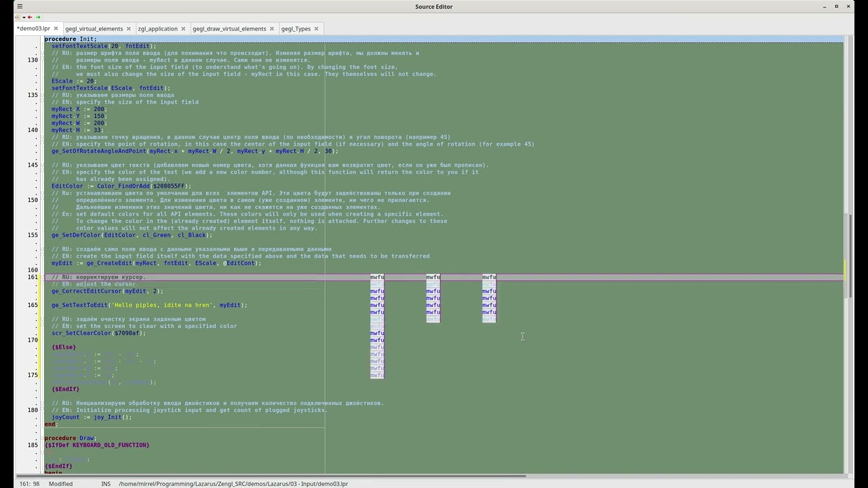This screenshot has height=488, width=868.
Task: Click the 'myEdit := ge_CreateEdit' line
Action: (157, 263)
